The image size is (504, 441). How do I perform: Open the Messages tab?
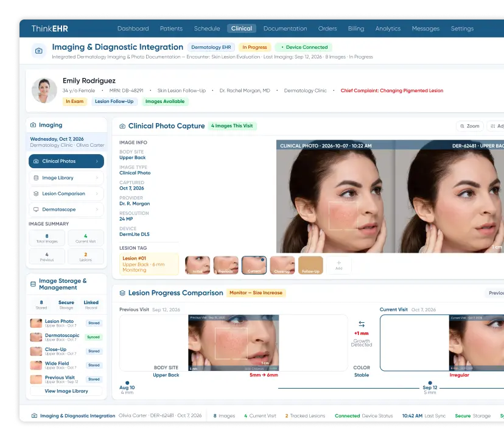pyautogui.click(x=425, y=28)
